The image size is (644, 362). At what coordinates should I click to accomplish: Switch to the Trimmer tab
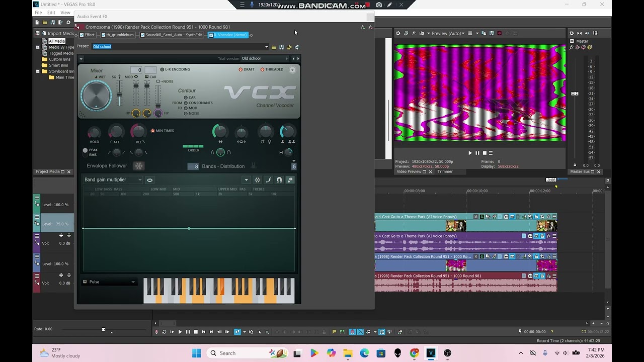[445, 171]
